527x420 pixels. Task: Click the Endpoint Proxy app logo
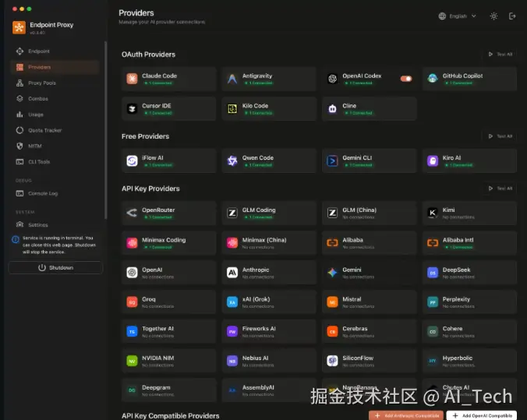pos(19,27)
